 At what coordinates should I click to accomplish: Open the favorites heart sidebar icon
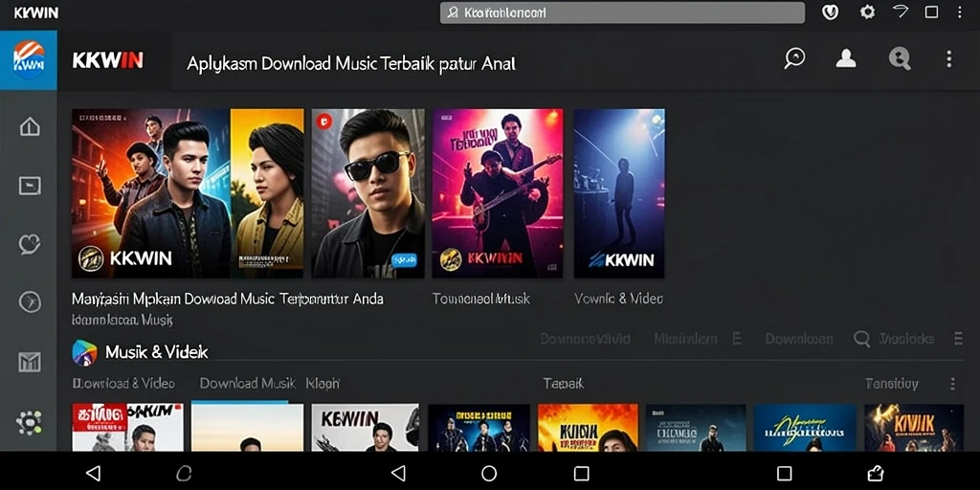pyautogui.click(x=30, y=244)
